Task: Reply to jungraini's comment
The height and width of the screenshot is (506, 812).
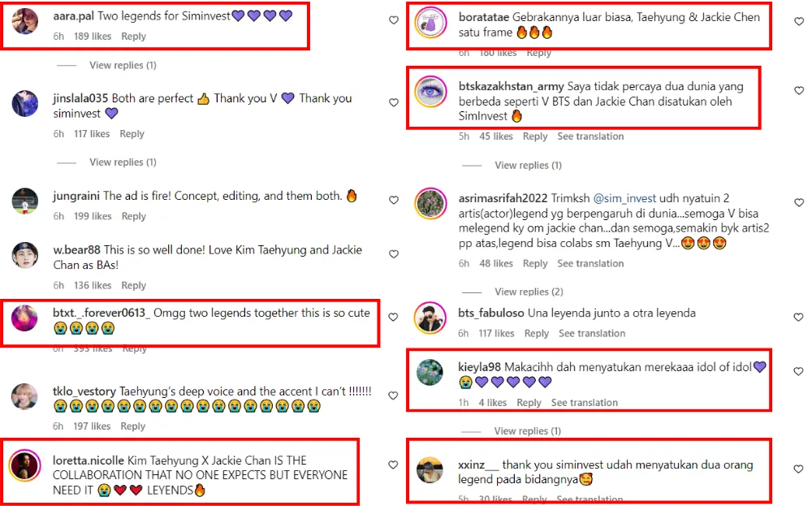Action: pos(134,216)
